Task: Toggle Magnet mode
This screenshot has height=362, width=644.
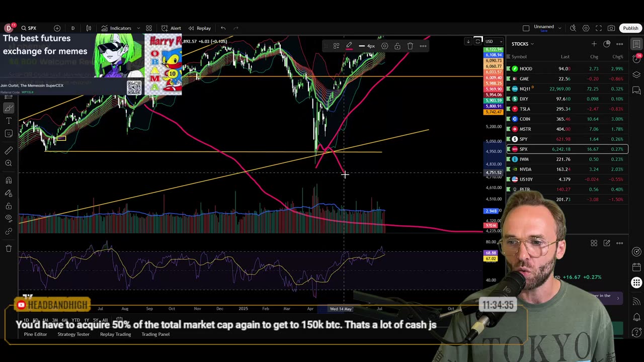Action: point(9,180)
